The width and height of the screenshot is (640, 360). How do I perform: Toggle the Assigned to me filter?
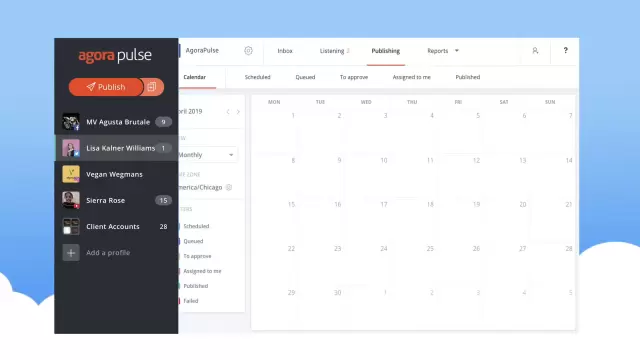[x=202, y=271]
